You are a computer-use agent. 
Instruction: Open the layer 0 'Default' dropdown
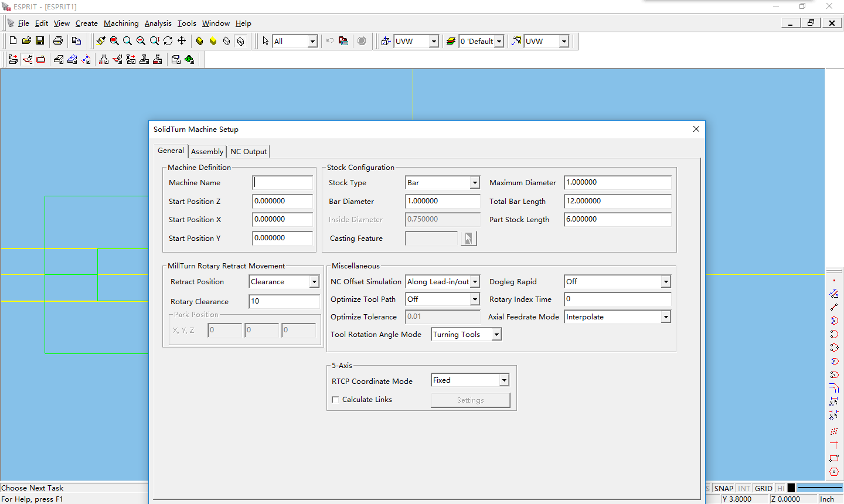499,41
